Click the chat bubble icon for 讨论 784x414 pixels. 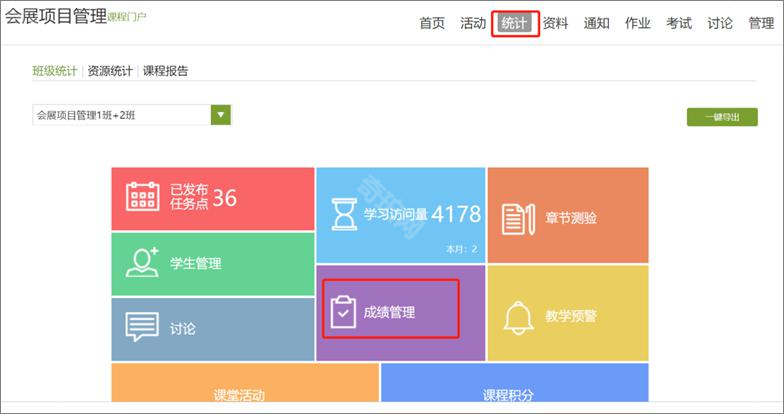(x=142, y=328)
